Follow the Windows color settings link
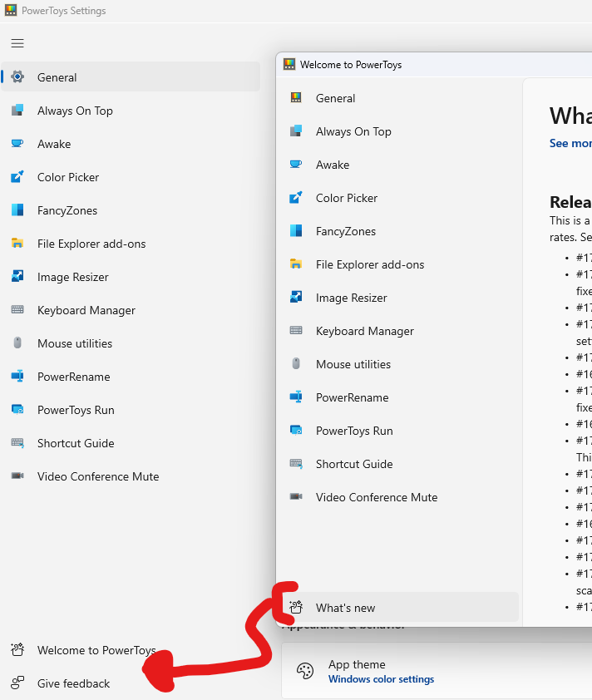This screenshot has height=700, width=592. pos(382,679)
